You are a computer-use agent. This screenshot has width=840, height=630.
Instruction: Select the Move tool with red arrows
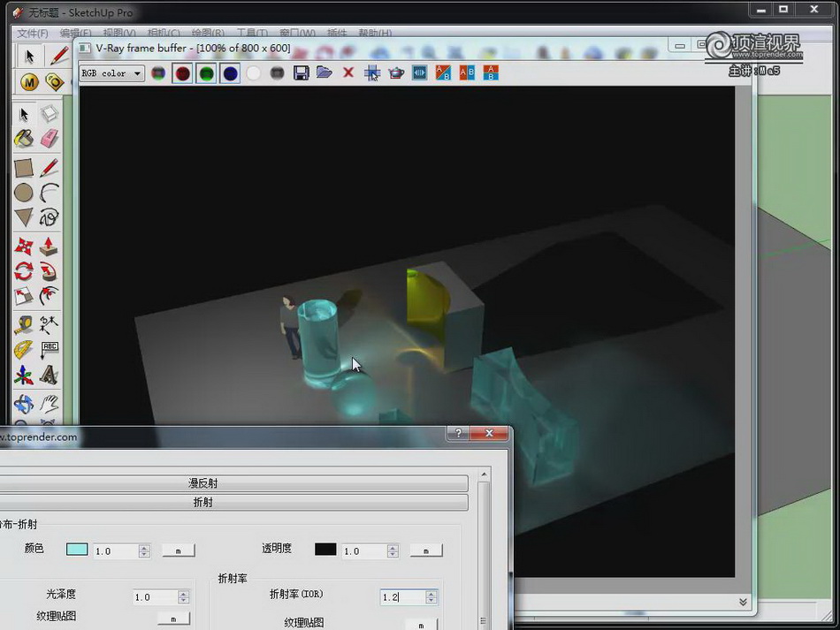[24, 247]
